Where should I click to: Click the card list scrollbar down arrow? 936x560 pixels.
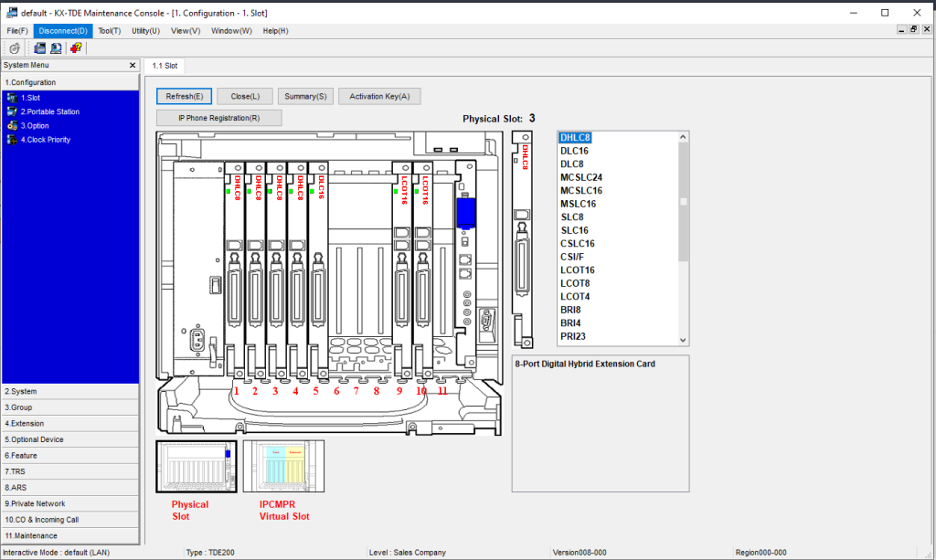(x=683, y=340)
